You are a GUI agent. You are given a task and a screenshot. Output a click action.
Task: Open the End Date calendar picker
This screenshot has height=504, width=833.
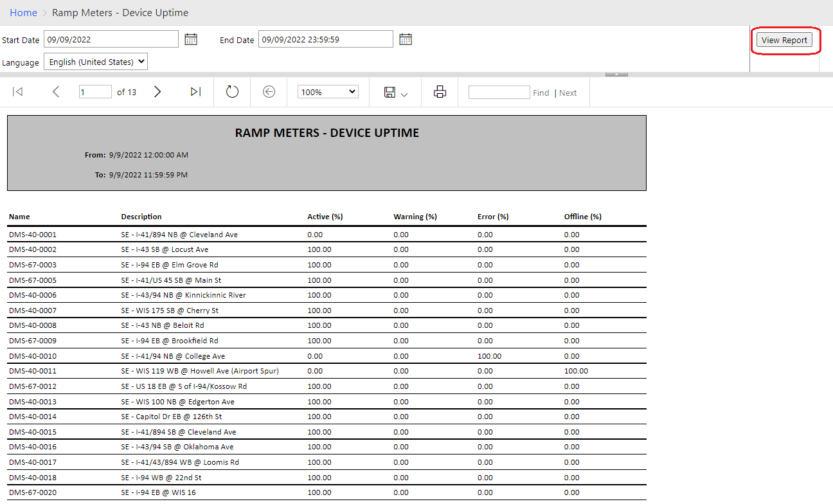click(406, 39)
